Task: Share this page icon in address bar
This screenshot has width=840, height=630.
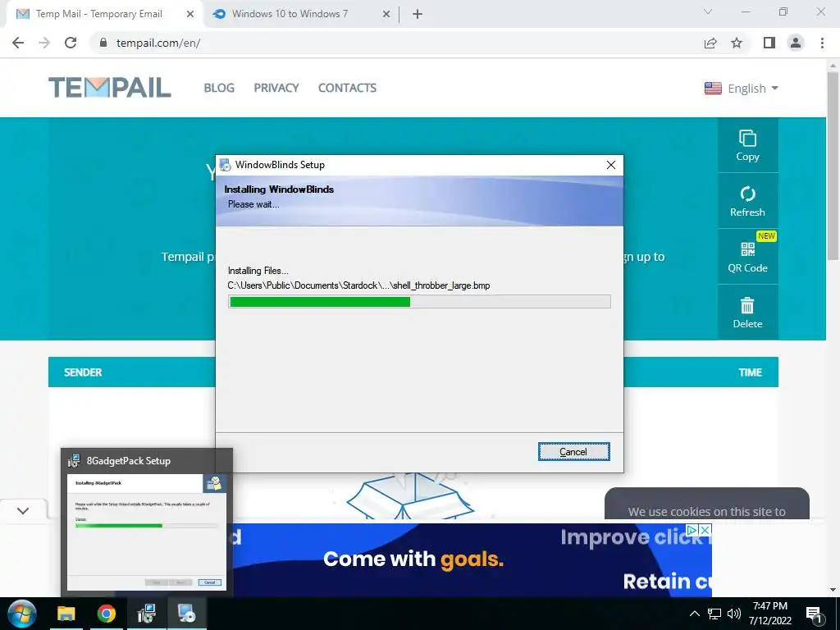Action: pyautogui.click(x=710, y=43)
